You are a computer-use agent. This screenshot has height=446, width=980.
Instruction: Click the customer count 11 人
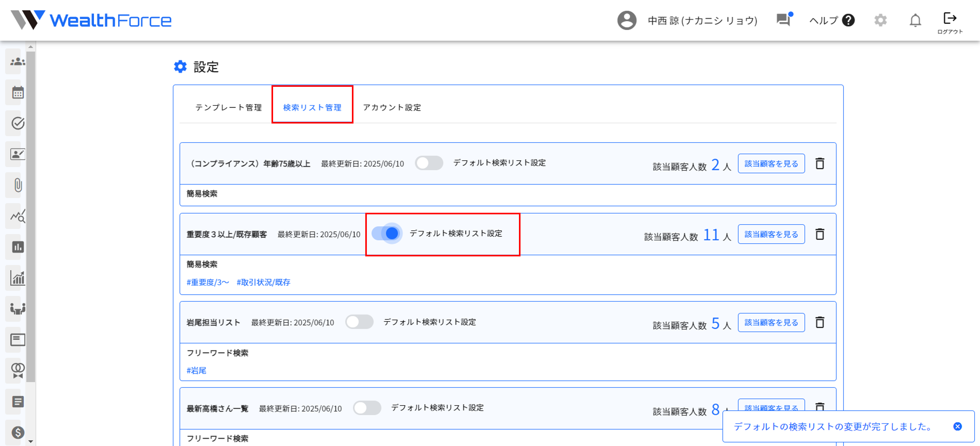coord(717,235)
